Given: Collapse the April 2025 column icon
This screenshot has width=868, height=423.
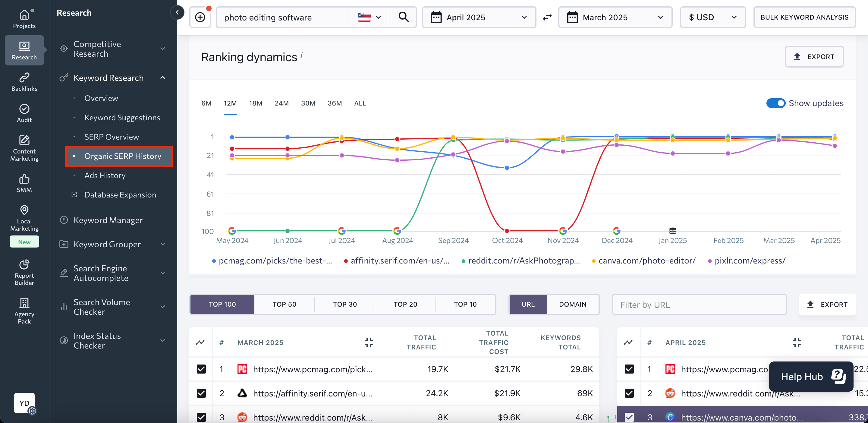Looking at the screenshot, I should click(x=797, y=343).
